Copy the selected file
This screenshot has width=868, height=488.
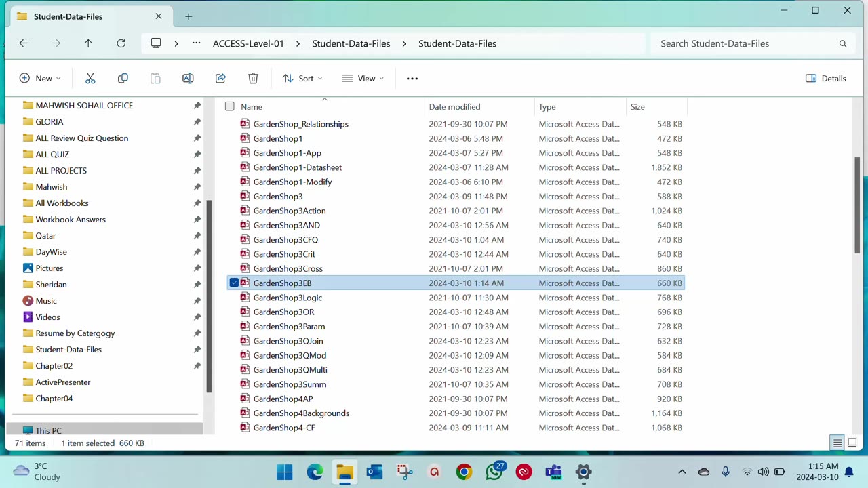(x=123, y=79)
